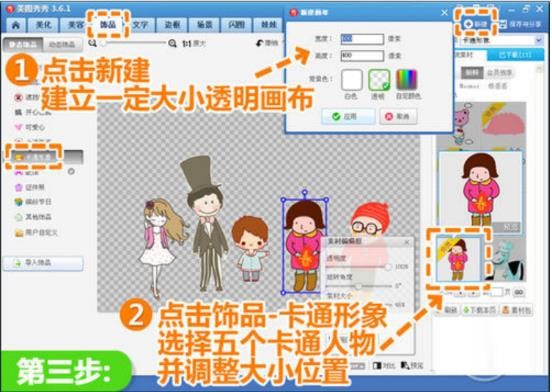Close the 素材编辑框 material editor panel

click(407, 242)
